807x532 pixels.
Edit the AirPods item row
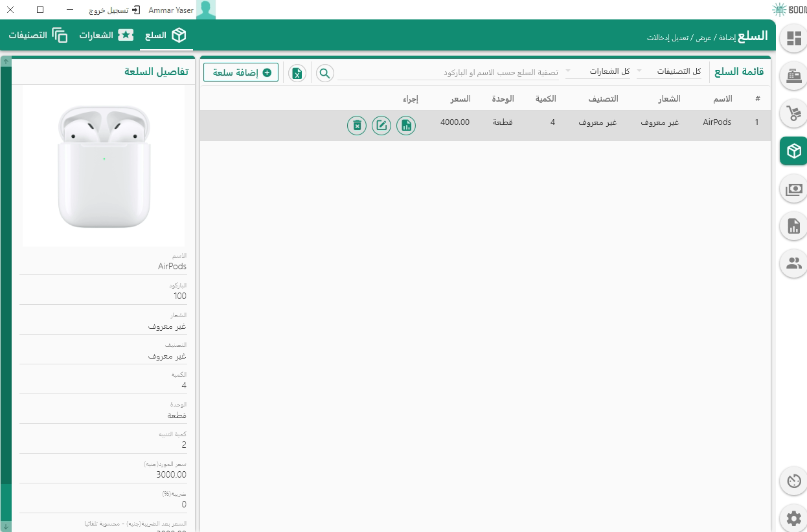coord(381,126)
